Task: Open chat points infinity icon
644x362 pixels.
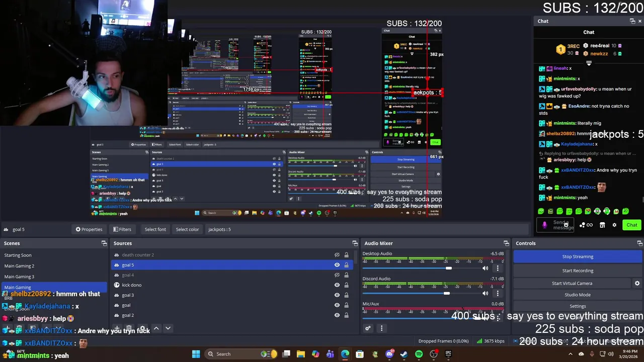Action: (x=587, y=225)
